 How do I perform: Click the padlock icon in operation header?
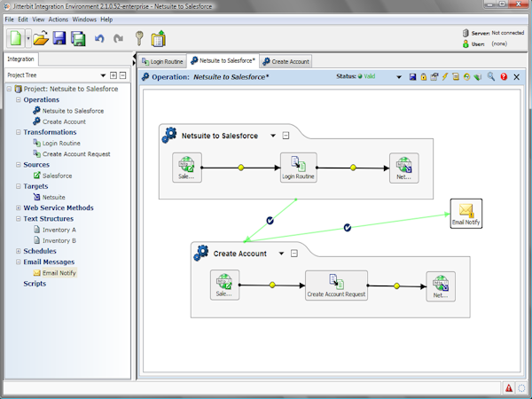click(x=424, y=77)
